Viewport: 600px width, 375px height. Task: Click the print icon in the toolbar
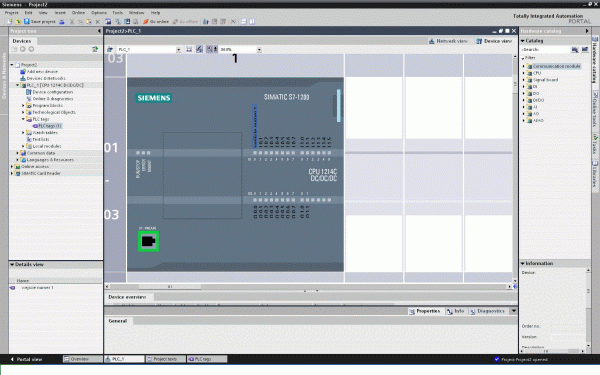[62, 22]
